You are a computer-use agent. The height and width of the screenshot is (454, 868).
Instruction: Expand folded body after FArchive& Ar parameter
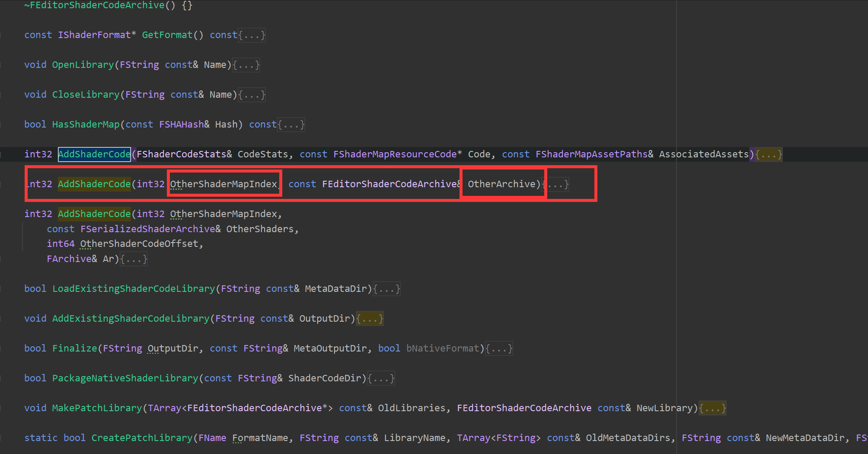click(134, 259)
